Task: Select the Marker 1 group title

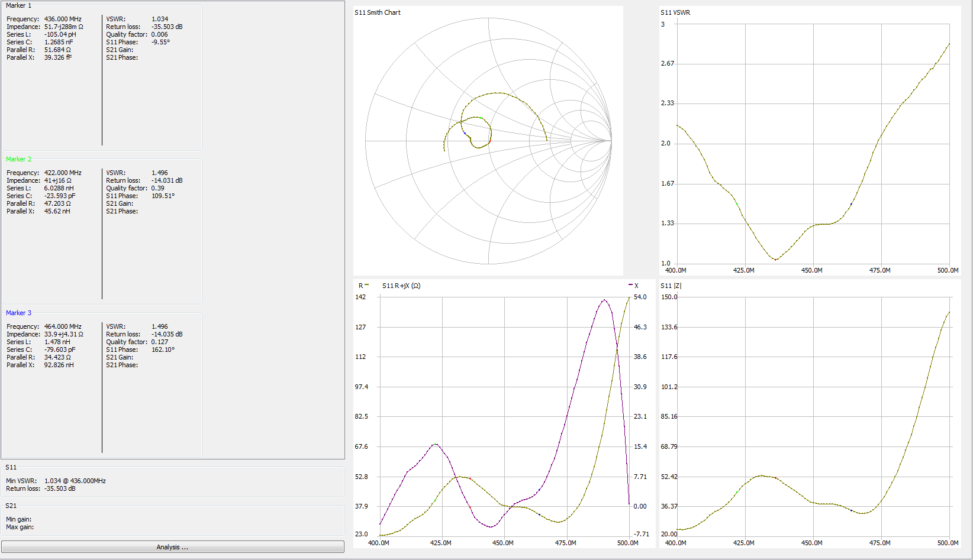Action: [18, 5]
